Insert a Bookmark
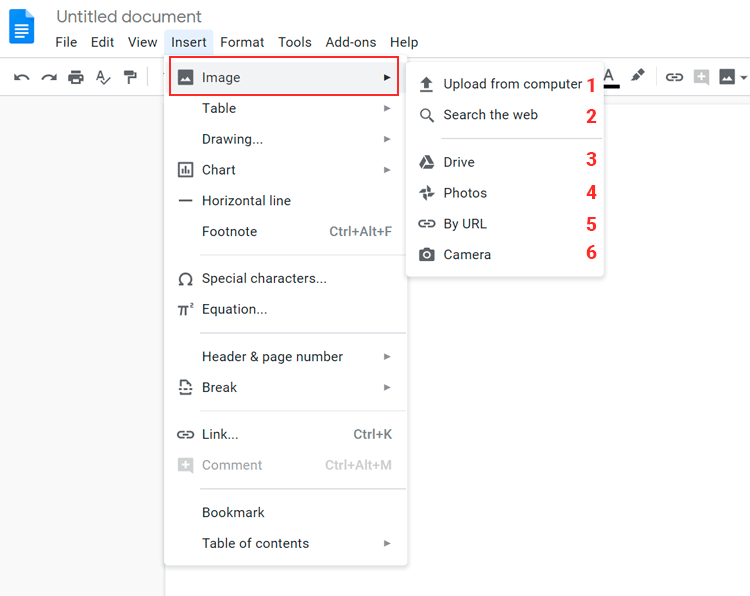This screenshot has height=596, width=750. pos(233,512)
